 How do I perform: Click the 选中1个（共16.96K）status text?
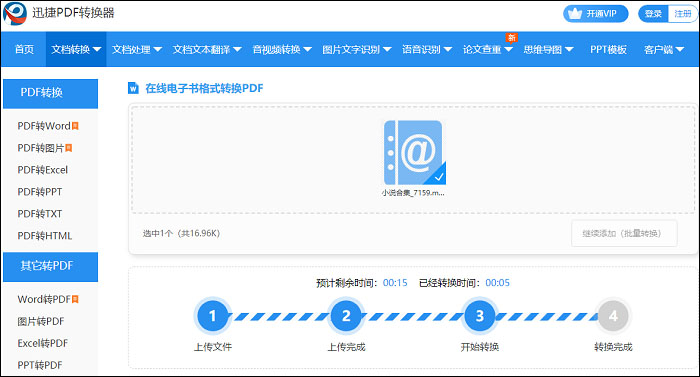(181, 233)
